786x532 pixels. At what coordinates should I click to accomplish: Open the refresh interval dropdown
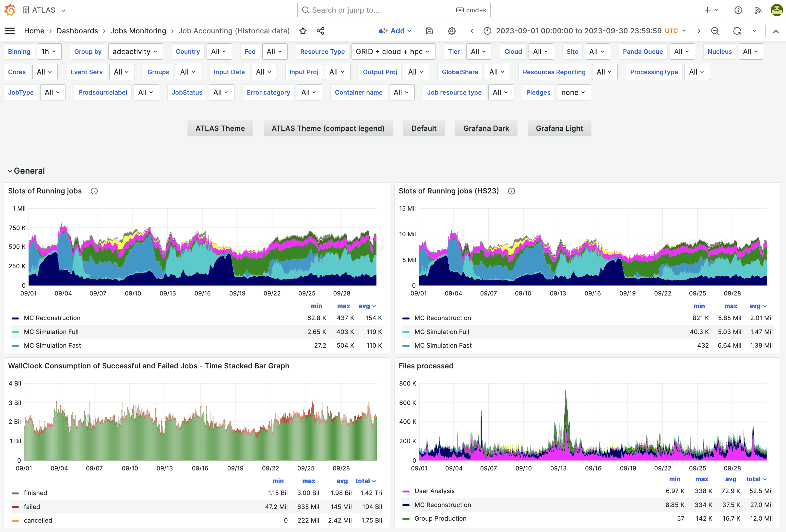click(x=754, y=31)
